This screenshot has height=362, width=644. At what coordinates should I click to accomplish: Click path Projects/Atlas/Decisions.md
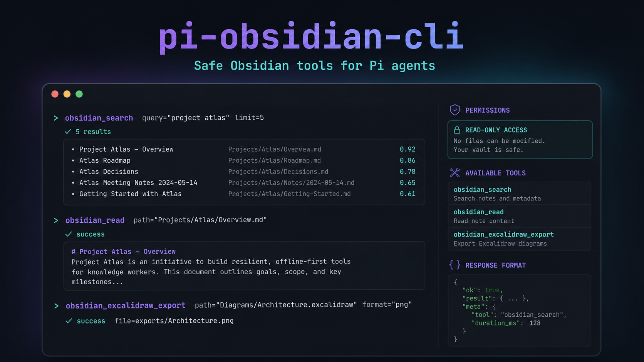(x=278, y=172)
